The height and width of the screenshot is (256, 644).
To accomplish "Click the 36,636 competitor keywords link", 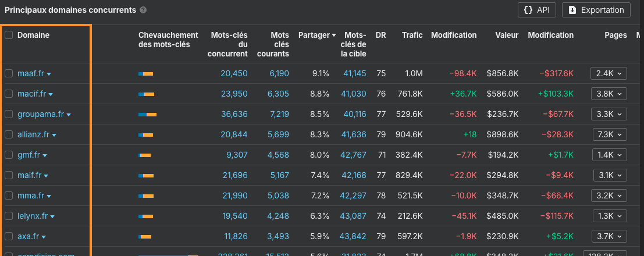I will click(x=234, y=114).
